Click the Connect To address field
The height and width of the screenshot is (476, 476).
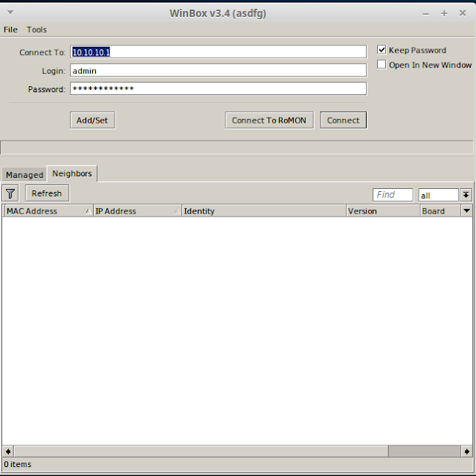click(218, 52)
